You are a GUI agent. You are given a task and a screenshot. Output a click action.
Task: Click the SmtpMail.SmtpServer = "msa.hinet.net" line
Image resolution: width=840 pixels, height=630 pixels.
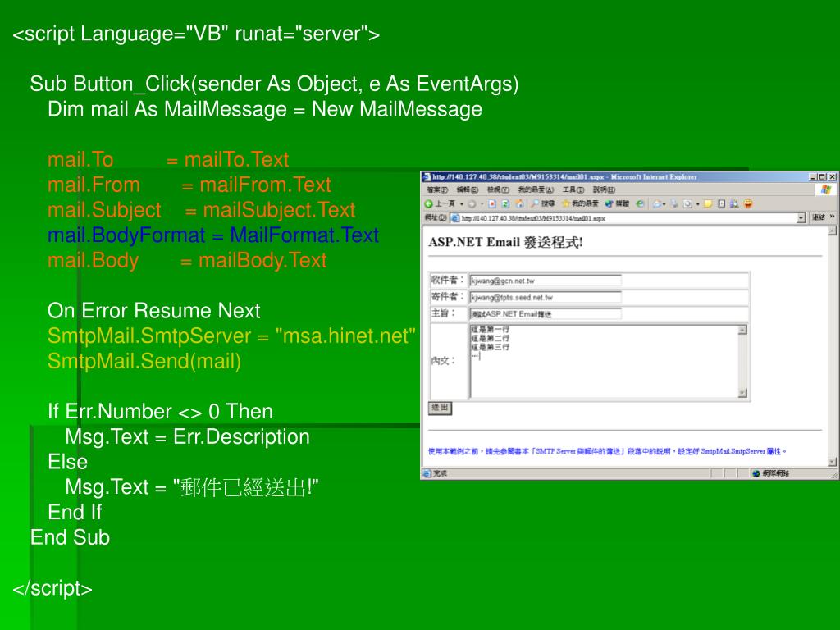231,336
